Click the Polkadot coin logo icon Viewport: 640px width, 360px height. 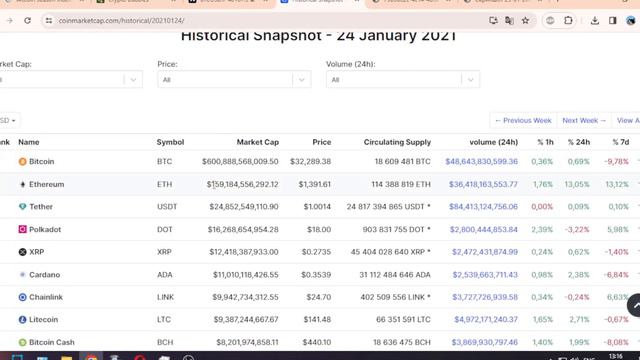(22, 229)
